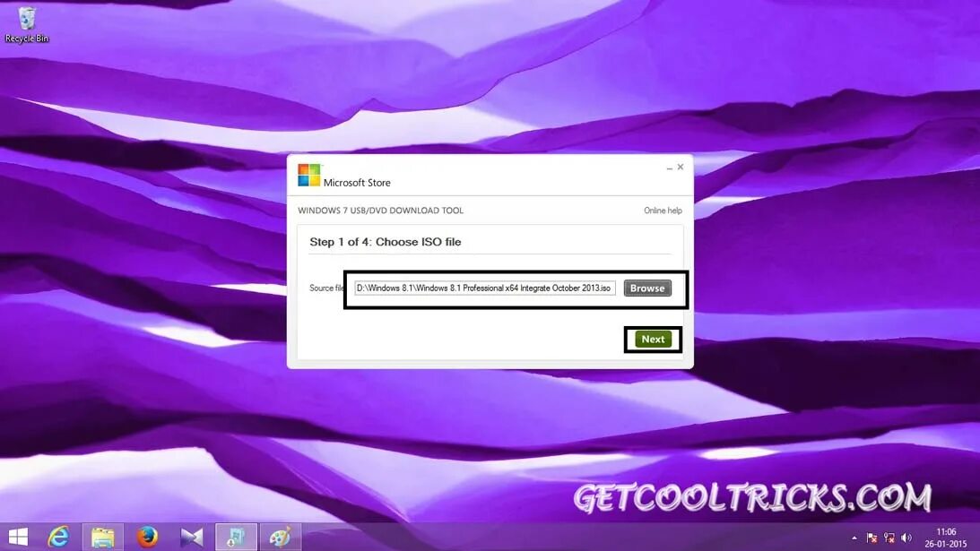Viewport: 980px width, 551px height.
Task: Click the Source file label
Action: 327,288
